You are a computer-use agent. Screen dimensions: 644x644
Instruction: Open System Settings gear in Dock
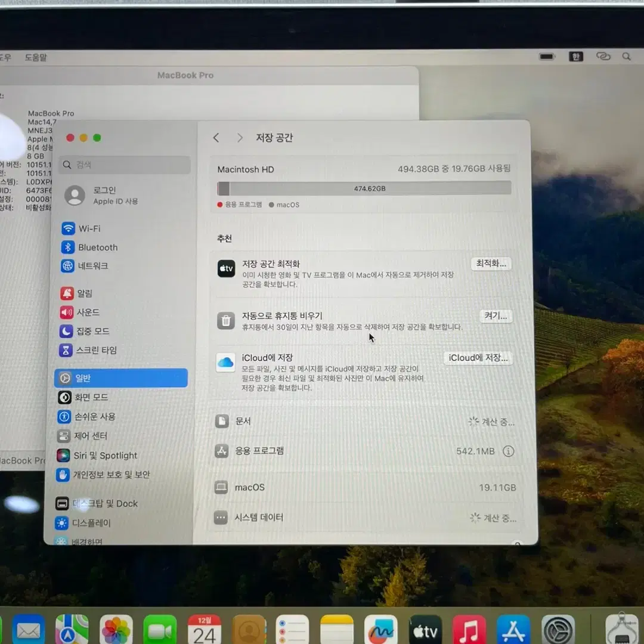coord(558,630)
